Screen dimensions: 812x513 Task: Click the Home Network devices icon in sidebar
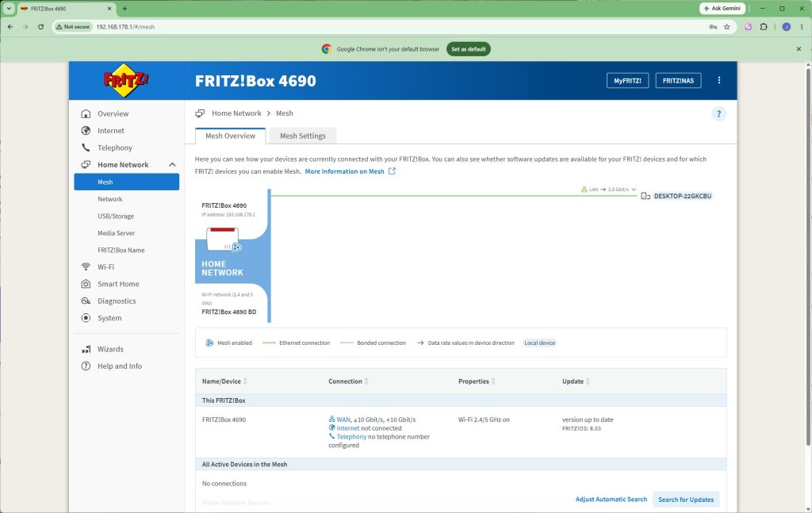point(86,165)
